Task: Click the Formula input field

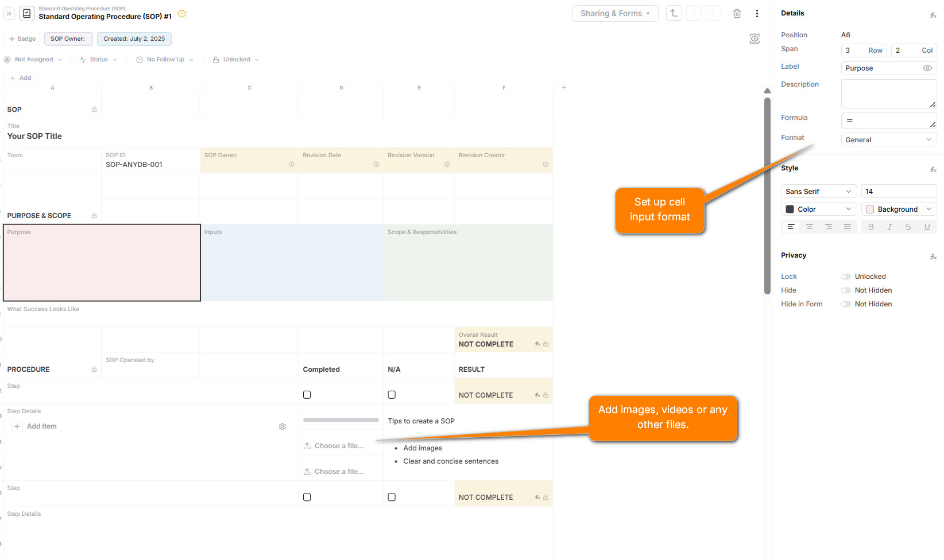Action: [889, 120]
